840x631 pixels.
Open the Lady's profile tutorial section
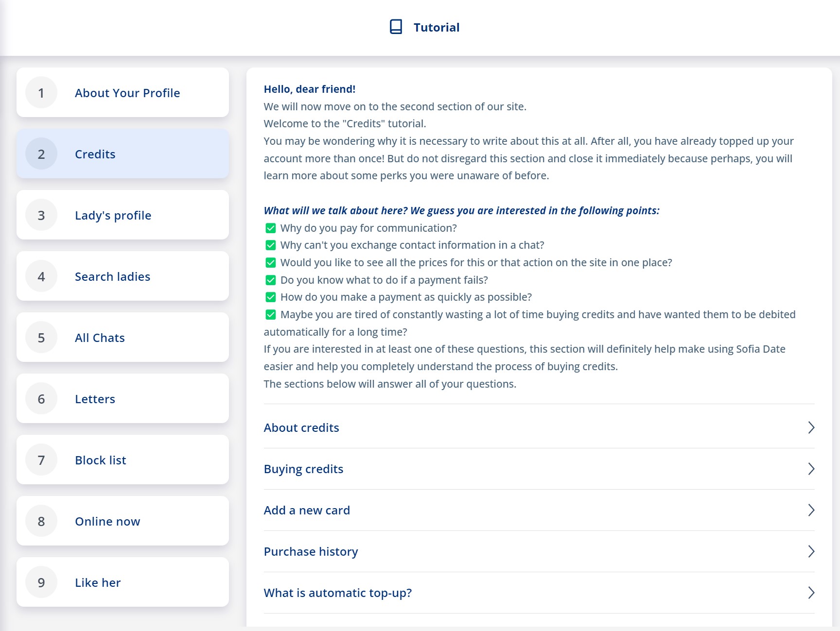[122, 215]
